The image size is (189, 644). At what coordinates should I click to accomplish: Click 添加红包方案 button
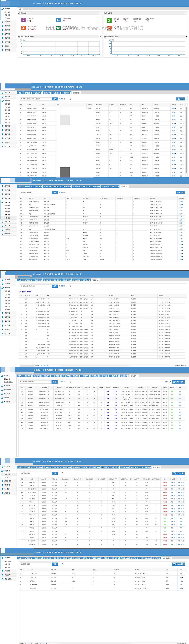pyautogui.click(x=178, y=473)
